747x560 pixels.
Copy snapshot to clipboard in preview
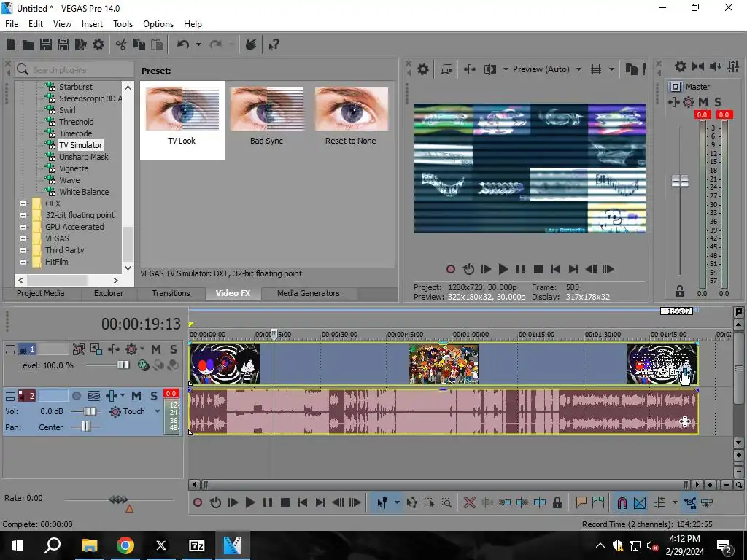point(631,69)
